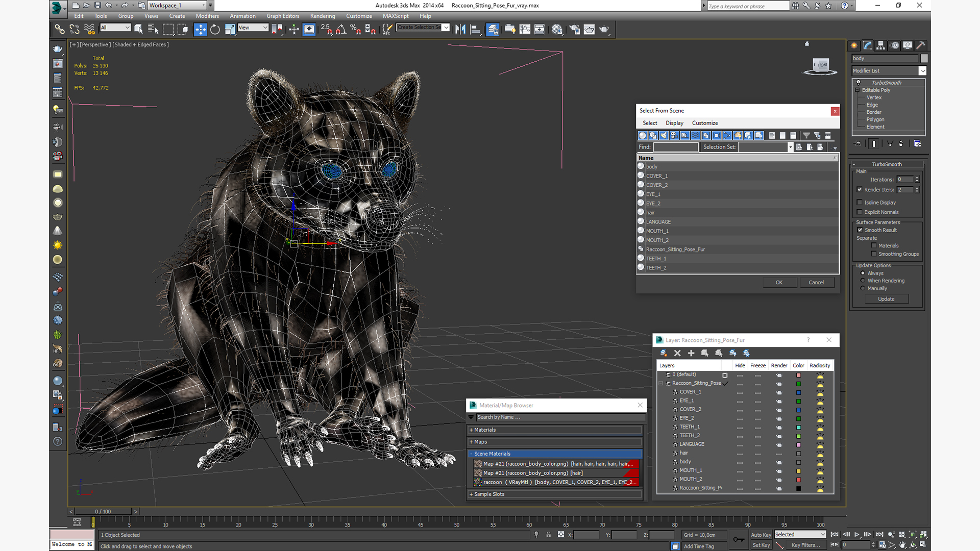Enable Isoline Display checkbox

(x=860, y=202)
